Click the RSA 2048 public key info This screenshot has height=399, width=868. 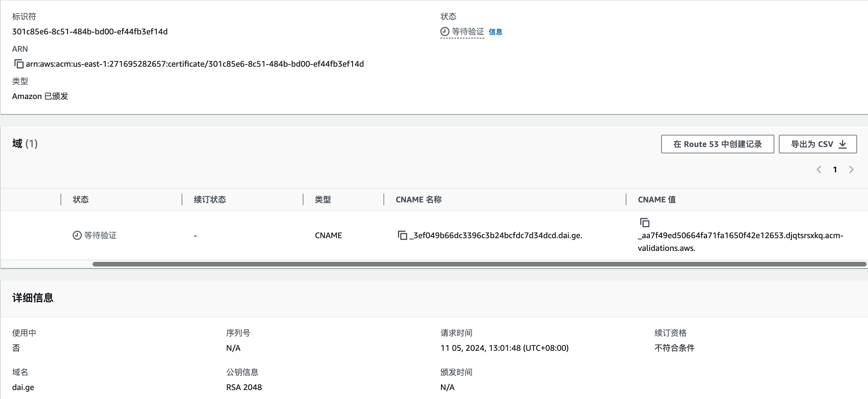point(244,387)
